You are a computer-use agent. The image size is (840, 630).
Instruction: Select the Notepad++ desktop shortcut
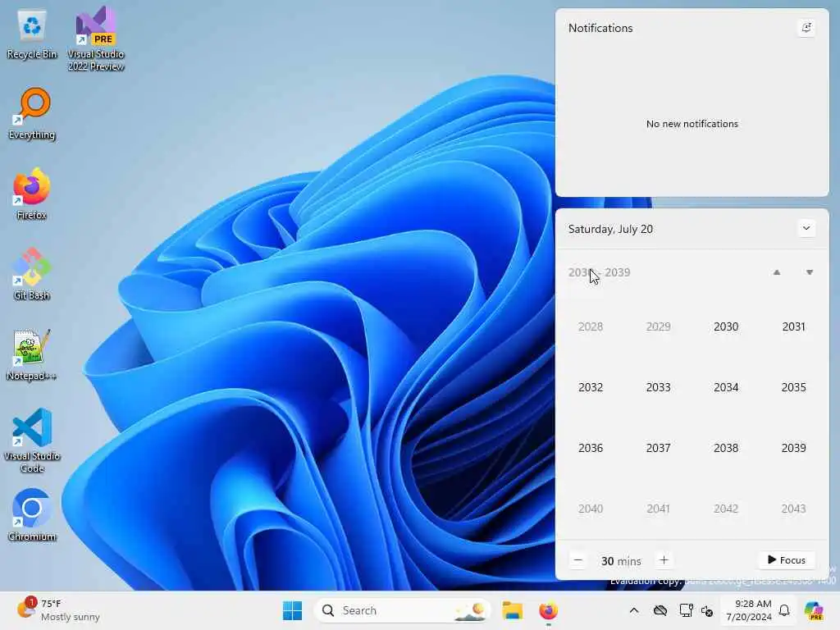click(32, 354)
